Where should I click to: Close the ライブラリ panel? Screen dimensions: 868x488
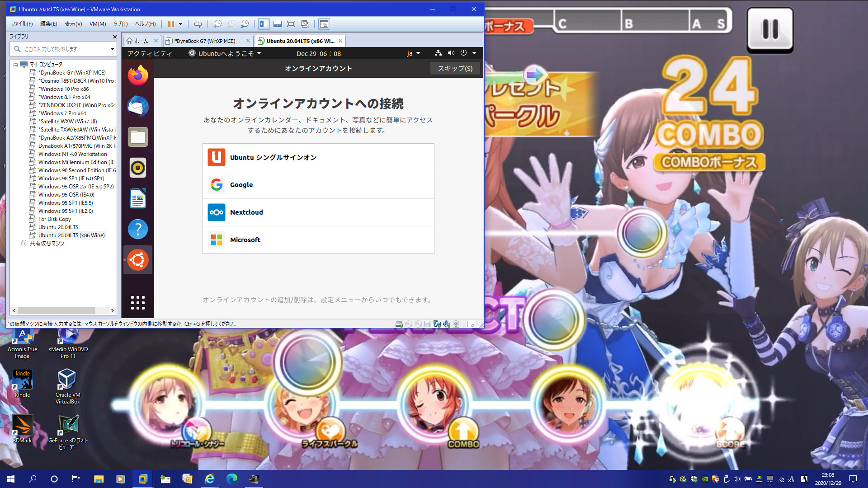tap(114, 37)
